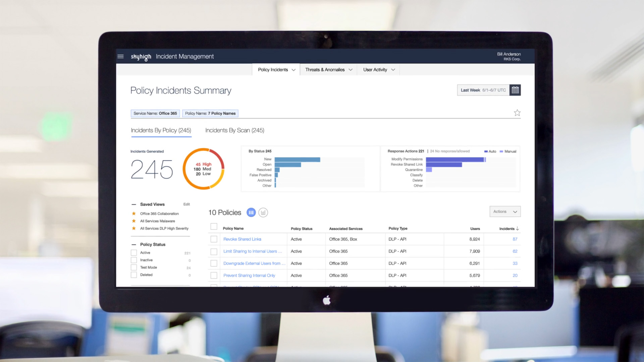Click Edit next to Saved Views
Image resolution: width=644 pixels, height=362 pixels.
[x=186, y=204]
